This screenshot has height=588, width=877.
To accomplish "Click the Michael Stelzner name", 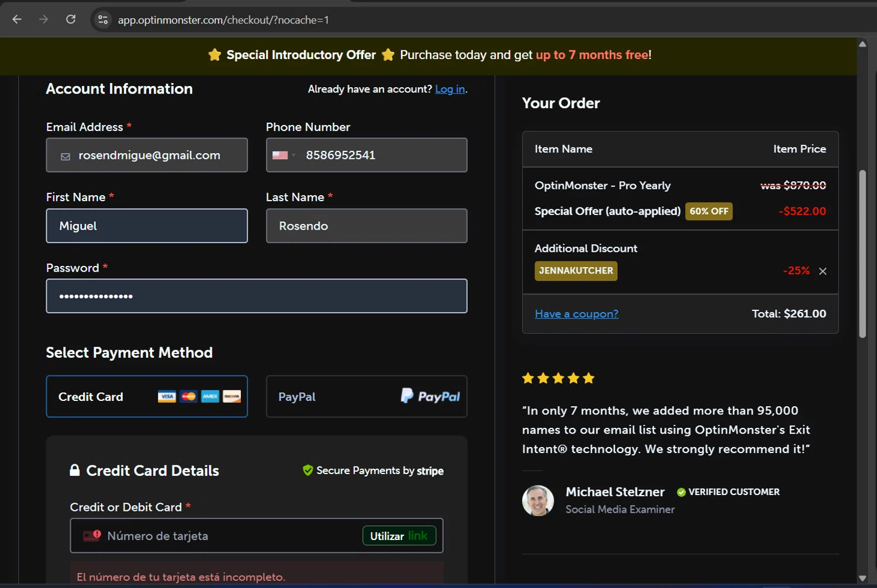I will [615, 492].
